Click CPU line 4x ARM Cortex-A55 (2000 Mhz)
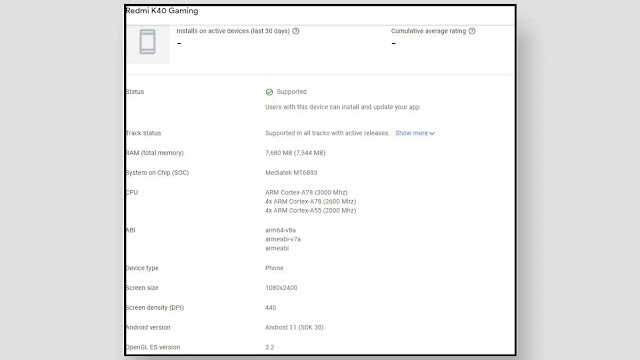The image size is (640, 360). tap(311, 210)
